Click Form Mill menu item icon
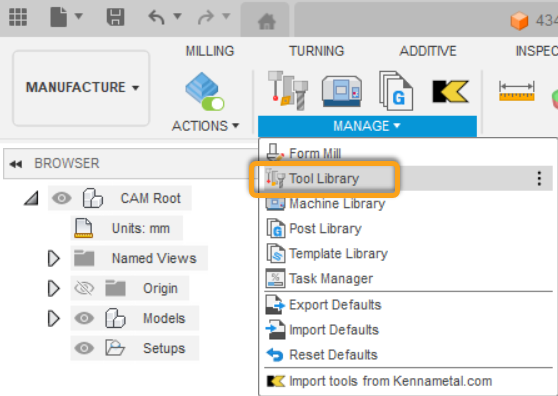This screenshot has width=558, height=396. pos(275,153)
